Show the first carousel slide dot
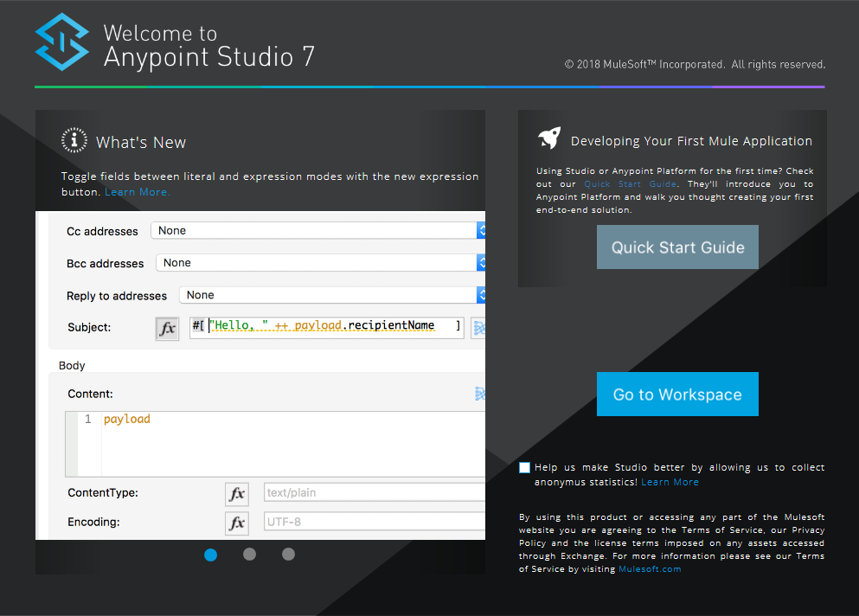859x616 pixels. coord(210,555)
